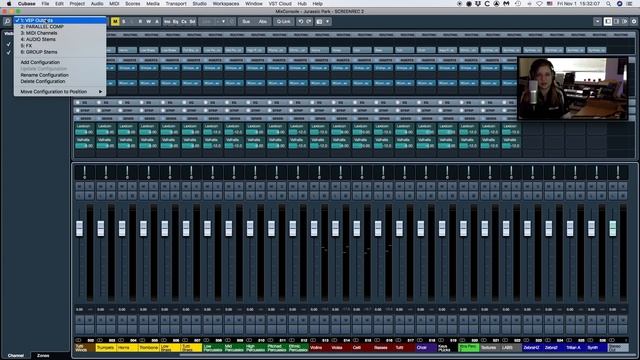The height and width of the screenshot is (360, 640).
Task: Bypass all channel strips with Cs button
Action: pos(184,21)
